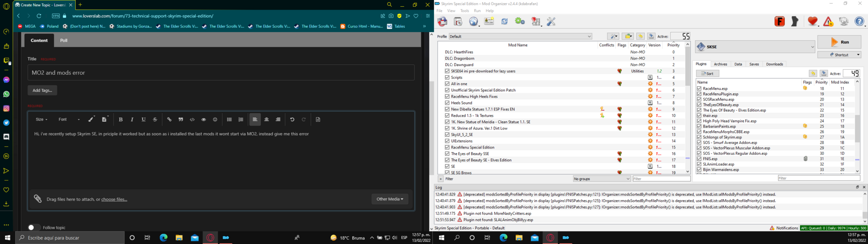Open Nexus globe icon in Mod Organizer toolbar

pos(473,21)
